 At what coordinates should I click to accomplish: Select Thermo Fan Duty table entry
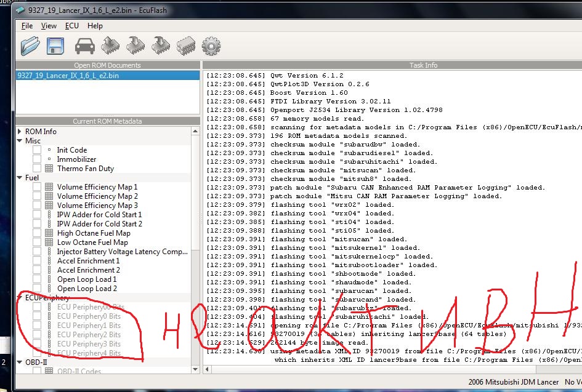(x=85, y=169)
